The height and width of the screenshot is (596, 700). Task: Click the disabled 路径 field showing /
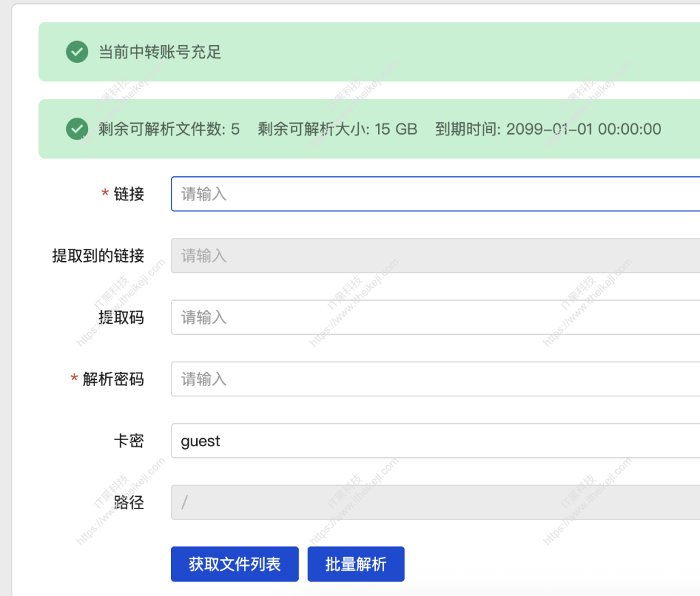click(410, 502)
